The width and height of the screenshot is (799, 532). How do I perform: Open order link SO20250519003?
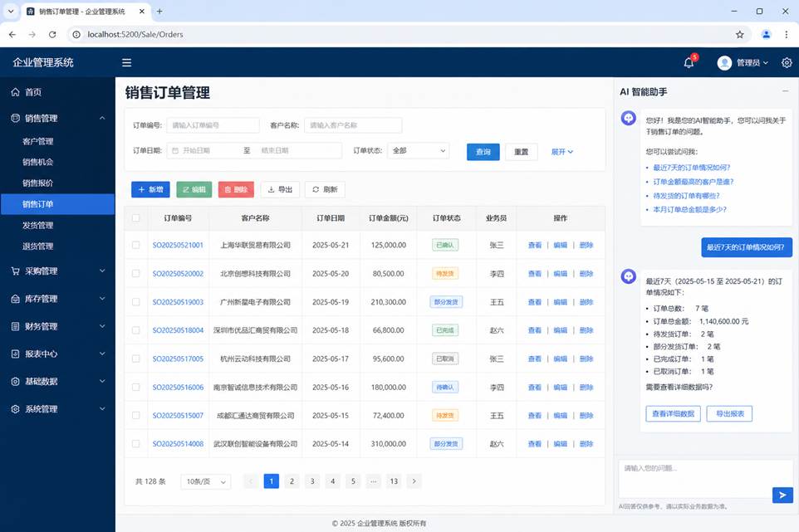(x=178, y=302)
